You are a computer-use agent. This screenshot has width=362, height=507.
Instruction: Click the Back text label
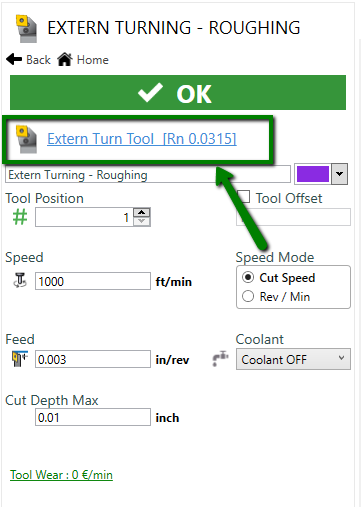(38, 60)
